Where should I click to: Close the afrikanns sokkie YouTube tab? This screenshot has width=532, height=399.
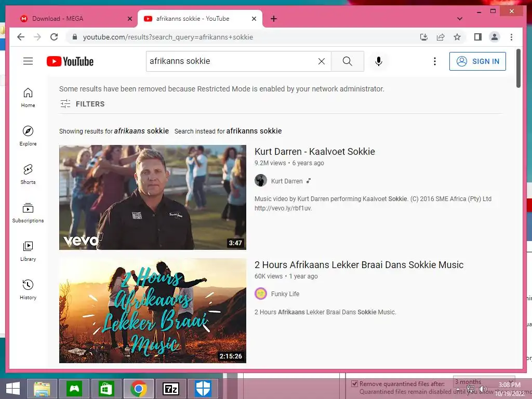coord(254,19)
